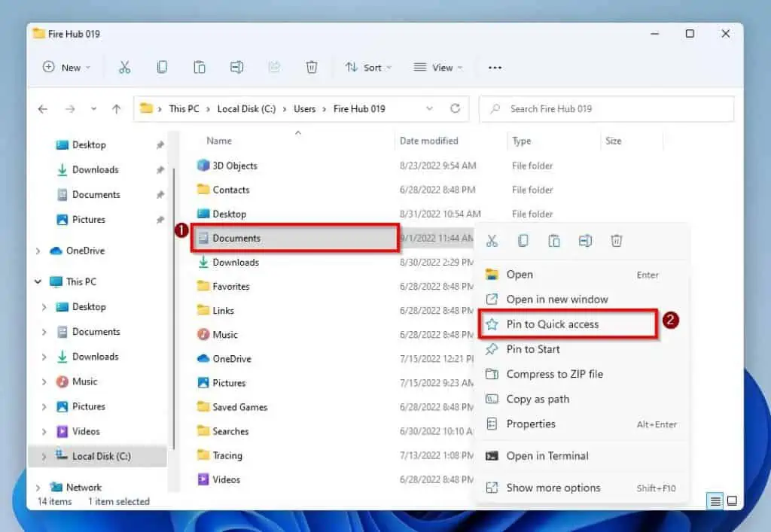Unpin Desktop using its pin icon
The width and height of the screenshot is (771, 532).
160,145
